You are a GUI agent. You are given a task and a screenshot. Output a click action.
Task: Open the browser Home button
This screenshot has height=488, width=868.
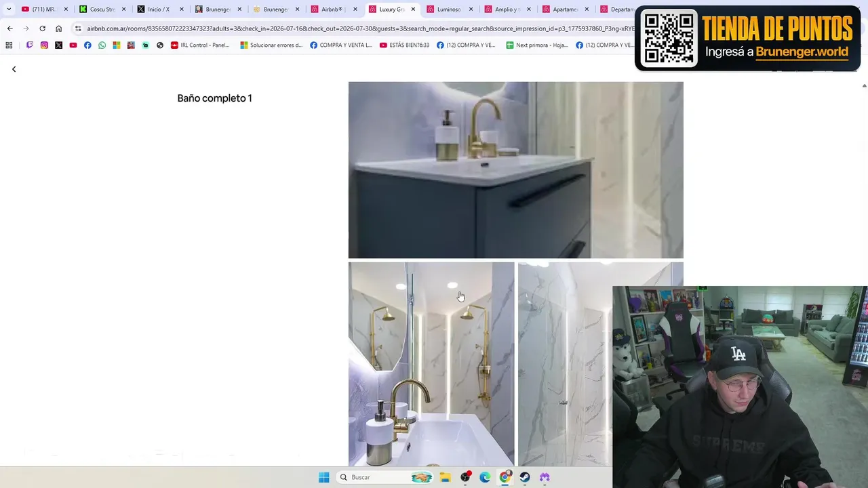coord(58,28)
